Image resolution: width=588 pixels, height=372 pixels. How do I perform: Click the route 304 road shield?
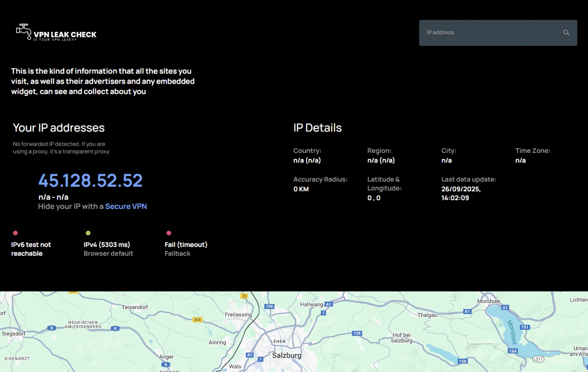[197, 320]
